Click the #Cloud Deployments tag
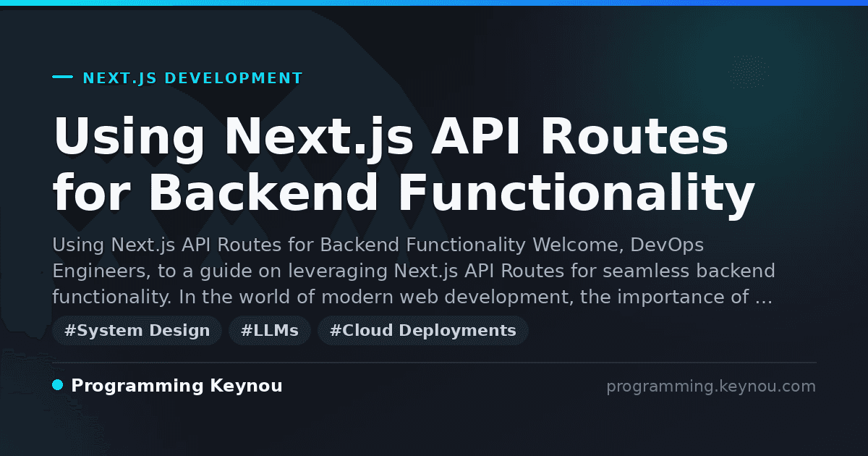The width and height of the screenshot is (868, 456). tap(423, 331)
